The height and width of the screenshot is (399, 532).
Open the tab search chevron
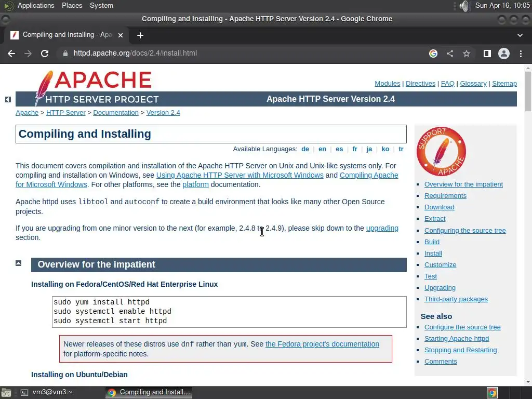point(520,35)
